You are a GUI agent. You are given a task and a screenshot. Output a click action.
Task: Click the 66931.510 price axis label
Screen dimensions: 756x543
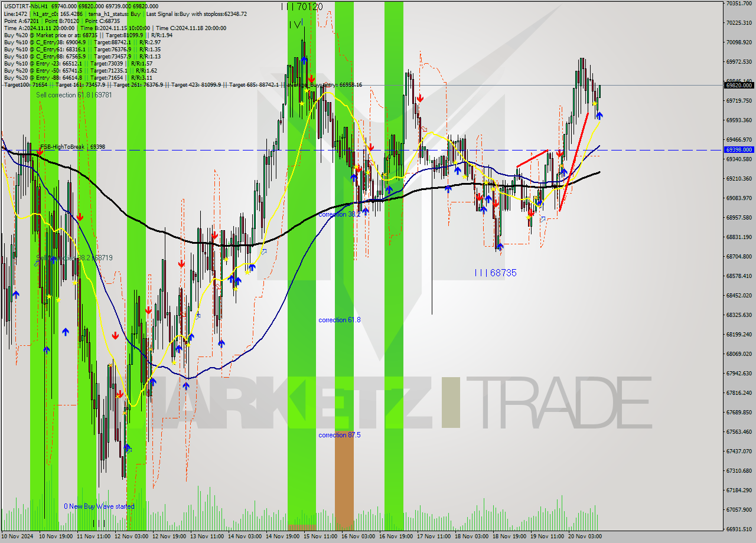[739, 529]
